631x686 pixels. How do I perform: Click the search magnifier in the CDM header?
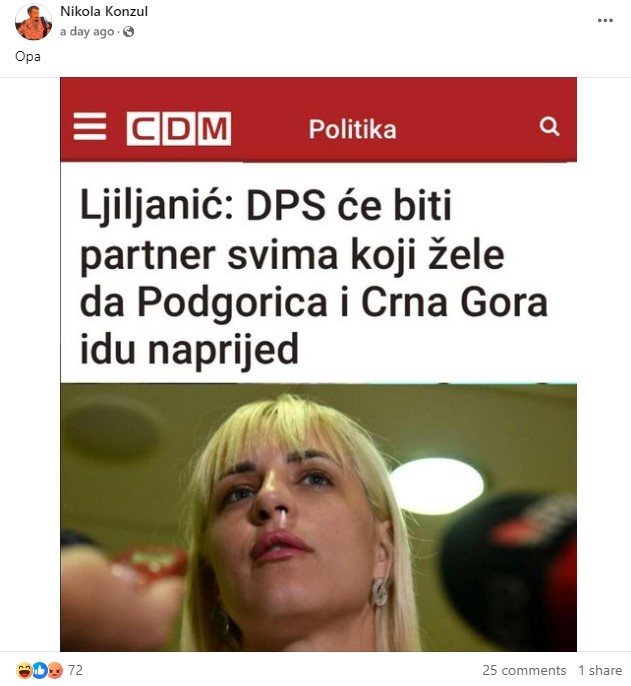tap(549, 127)
